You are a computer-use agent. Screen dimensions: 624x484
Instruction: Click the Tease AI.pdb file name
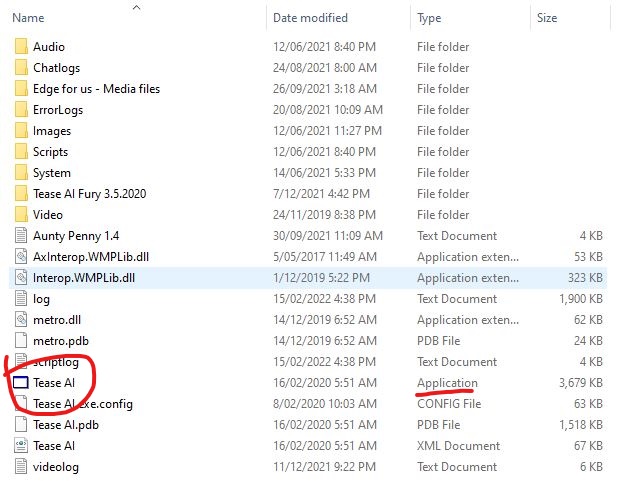[x=66, y=425]
